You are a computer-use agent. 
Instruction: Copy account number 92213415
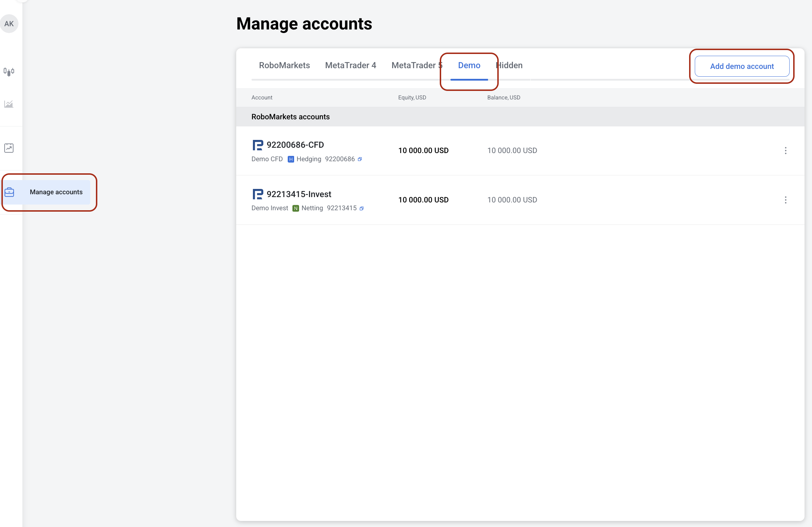tap(362, 208)
